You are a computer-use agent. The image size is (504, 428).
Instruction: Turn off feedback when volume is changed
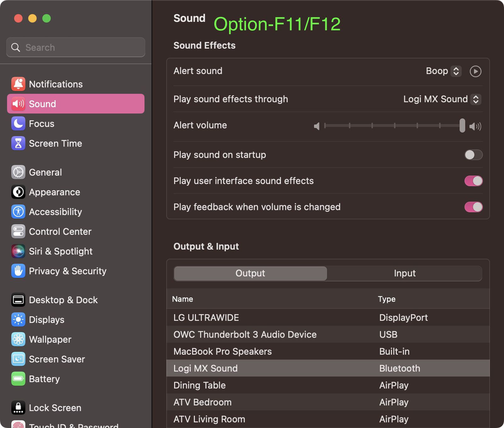473,207
